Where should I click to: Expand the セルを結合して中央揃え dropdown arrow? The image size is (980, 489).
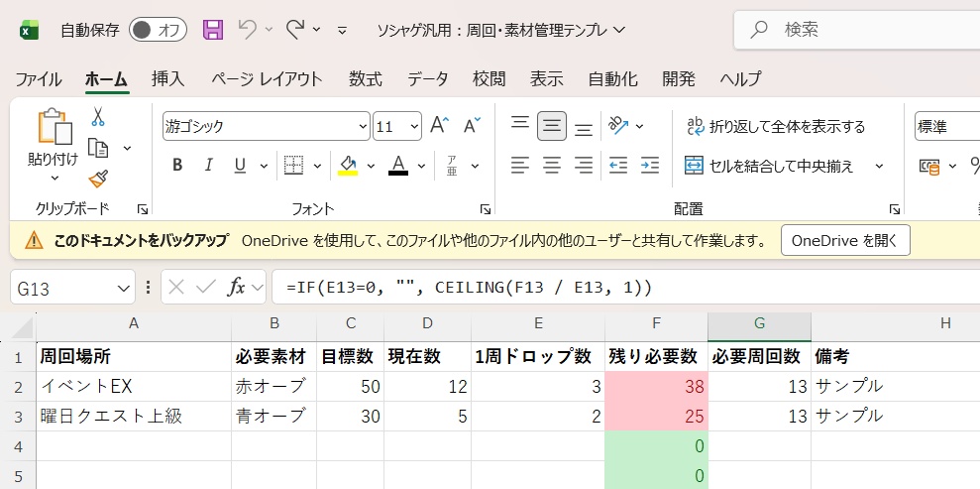879,167
